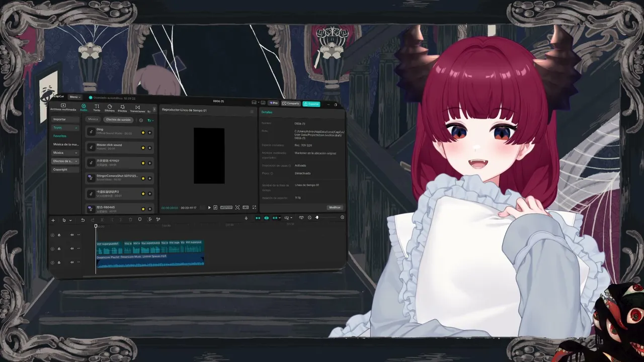Zoom in the timeline

pyautogui.click(x=342, y=217)
